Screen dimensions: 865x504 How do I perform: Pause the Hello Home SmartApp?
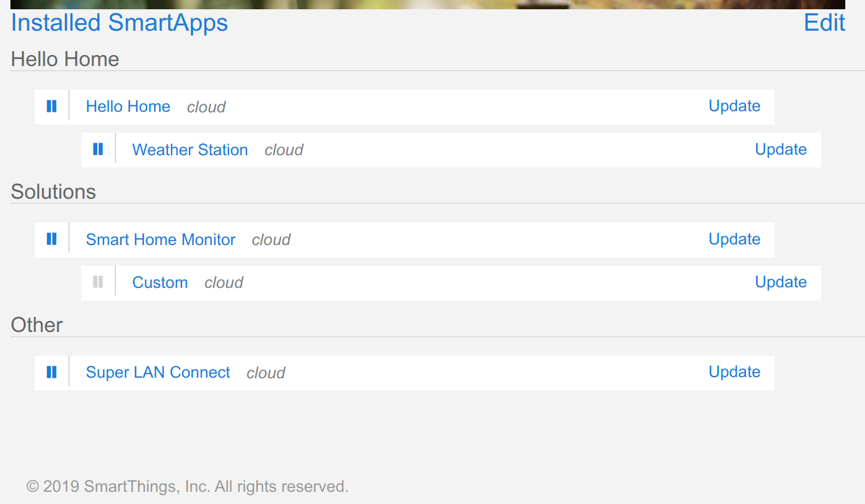pos(52,106)
